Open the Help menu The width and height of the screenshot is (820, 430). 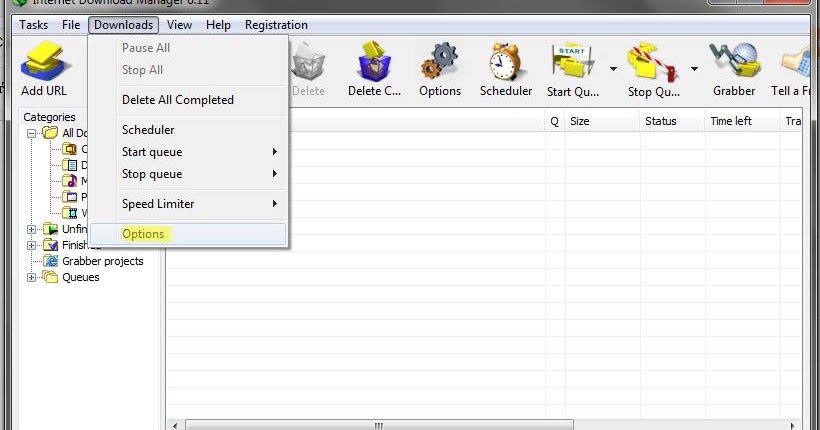218,25
